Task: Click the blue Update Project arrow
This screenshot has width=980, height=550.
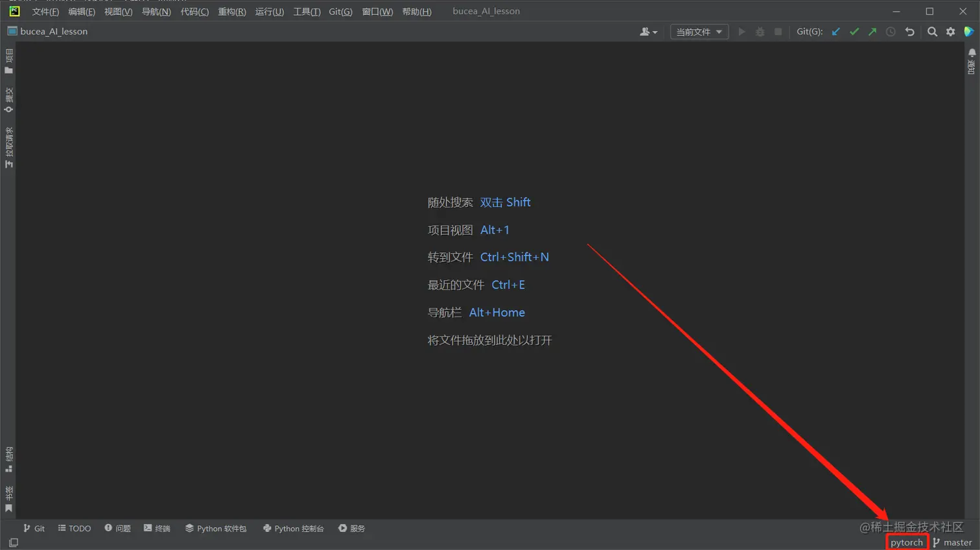Action: click(x=836, y=32)
